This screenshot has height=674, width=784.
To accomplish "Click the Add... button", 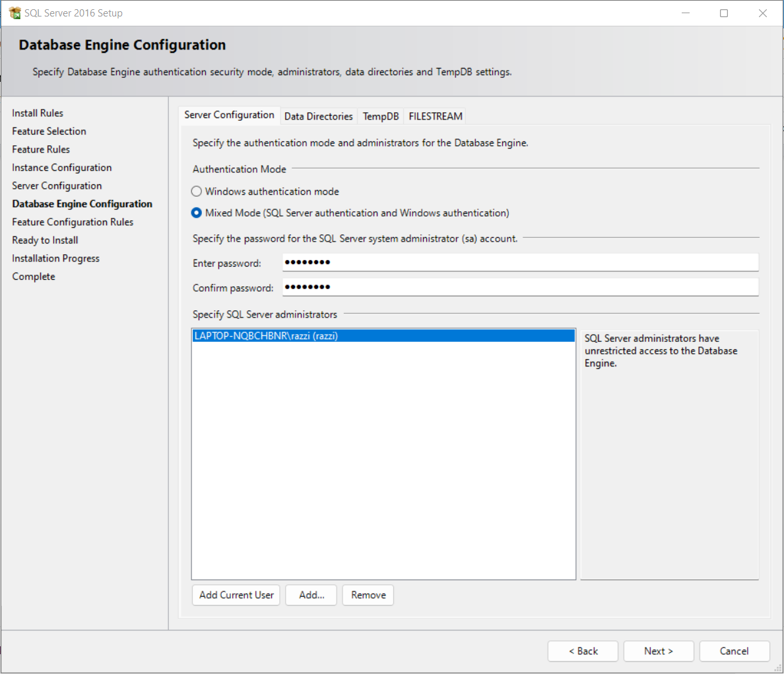I will (311, 595).
